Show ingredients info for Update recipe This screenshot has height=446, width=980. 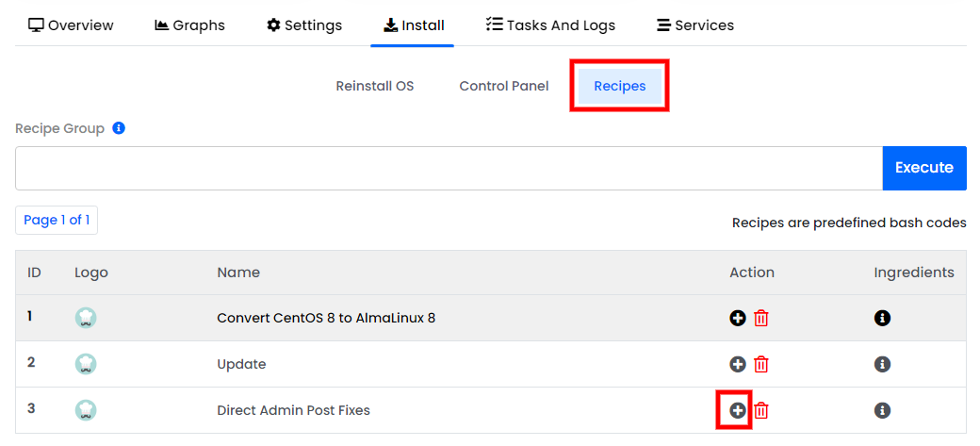tap(882, 364)
